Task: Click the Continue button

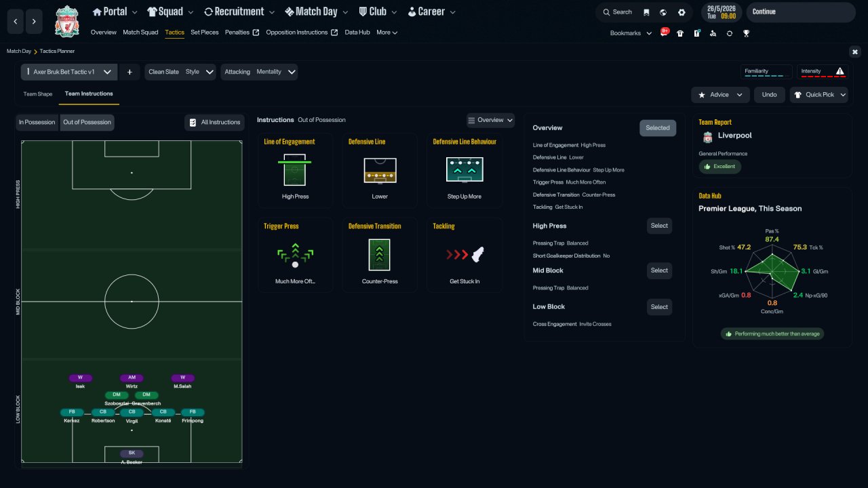Action: (x=801, y=12)
